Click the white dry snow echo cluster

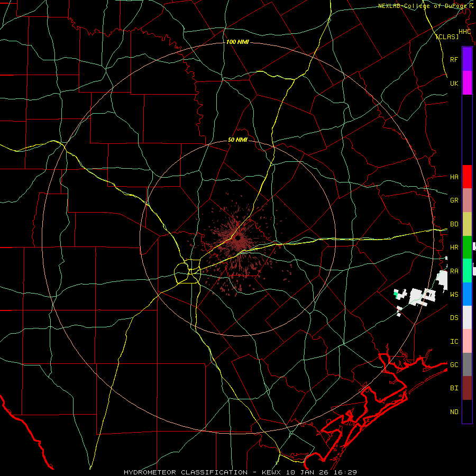tap(422, 296)
